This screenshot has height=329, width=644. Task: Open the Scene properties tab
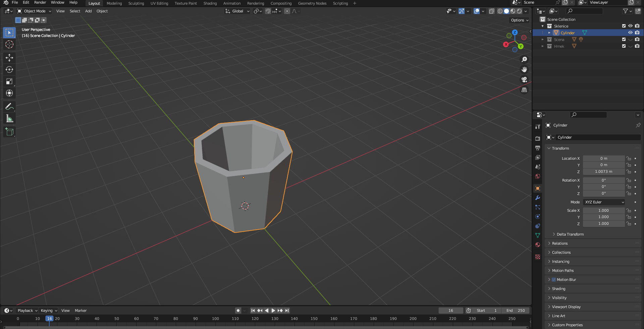coord(538,167)
